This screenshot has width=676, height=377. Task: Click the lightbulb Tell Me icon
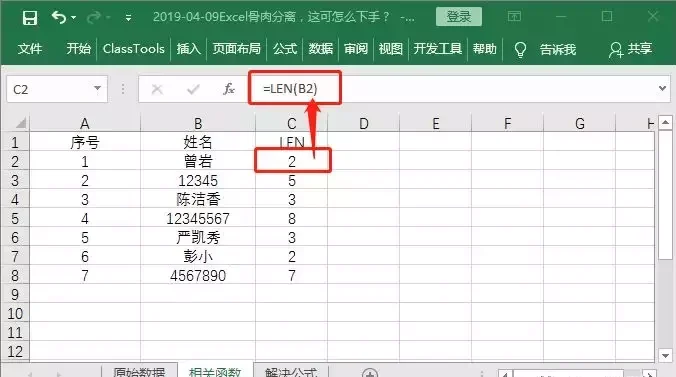520,50
